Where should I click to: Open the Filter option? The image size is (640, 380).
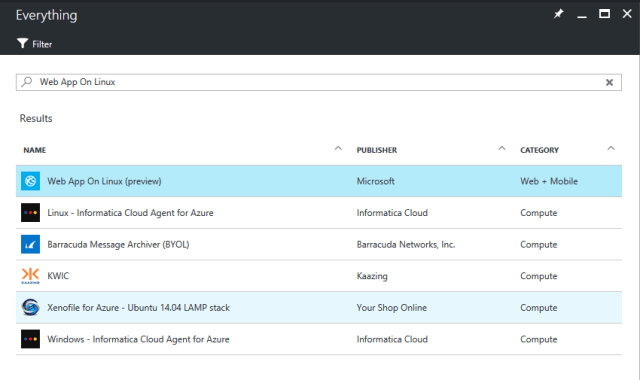[34, 44]
